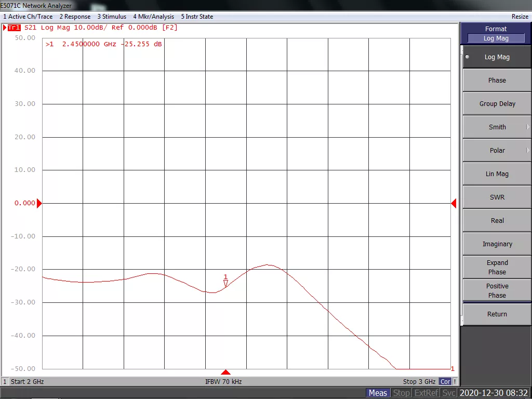Screen dimensions: 532x399
Task: Click the Svc status bar indicator
Action: [x=449, y=393]
